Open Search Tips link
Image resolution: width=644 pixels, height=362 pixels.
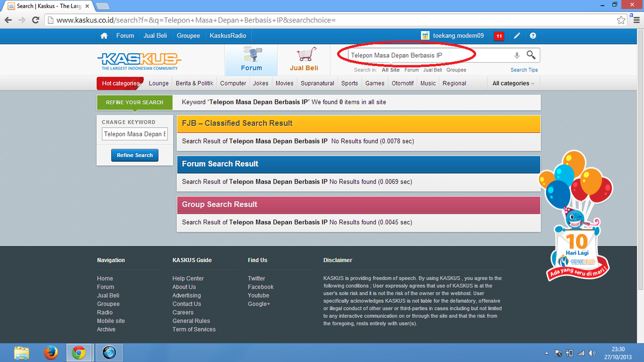pyautogui.click(x=524, y=70)
